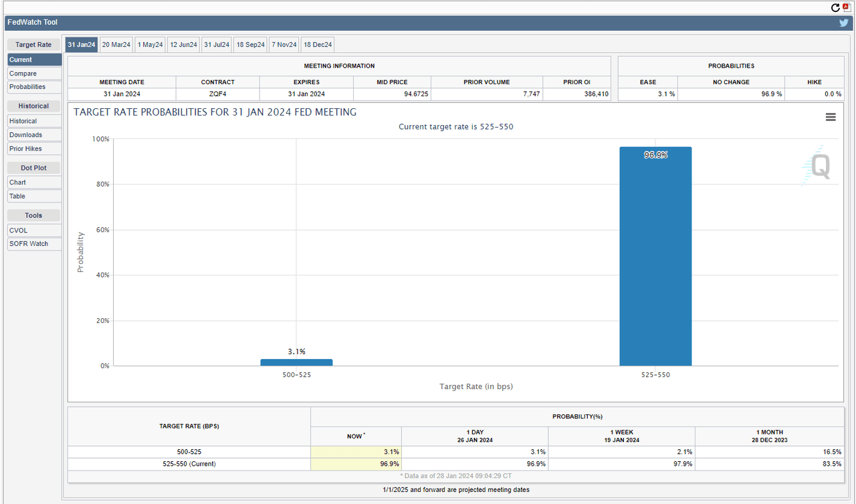856x504 pixels.
Task: Click the 83.5% one-month value
Action: pyautogui.click(x=833, y=464)
